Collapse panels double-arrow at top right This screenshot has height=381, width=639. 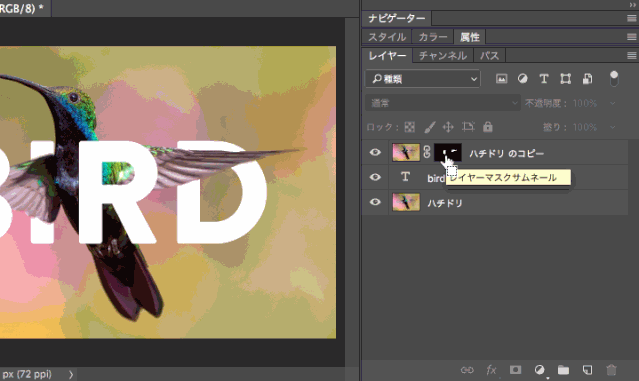(x=632, y=5)
